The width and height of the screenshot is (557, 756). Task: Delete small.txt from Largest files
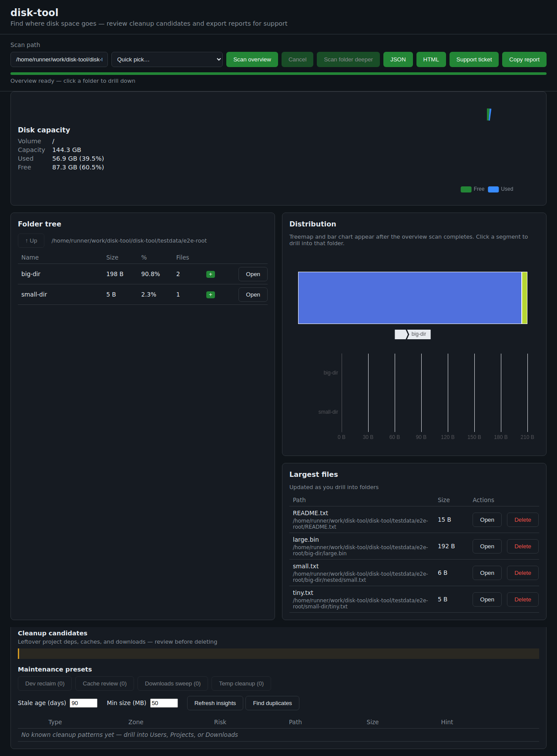pyautogui.click(x=523, y=573)
